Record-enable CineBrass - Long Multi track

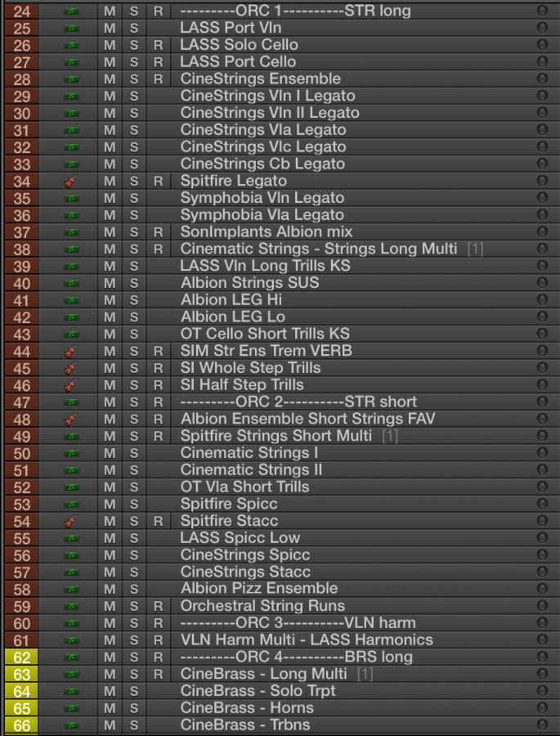point(159,674)
